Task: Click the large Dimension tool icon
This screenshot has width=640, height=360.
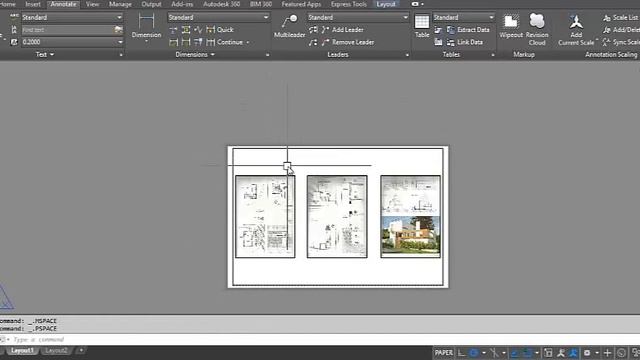Action: [x=146, y=21]
